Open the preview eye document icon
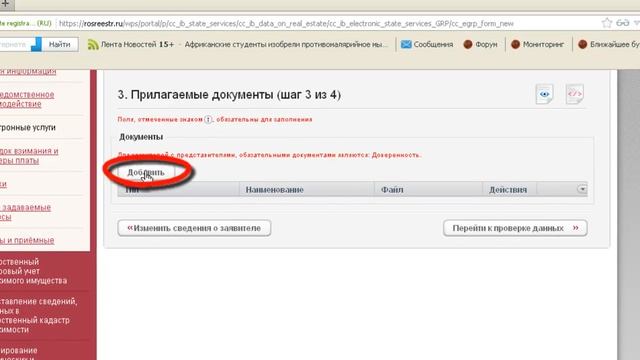This screenshot has height=360, width=640. (544, 94)
